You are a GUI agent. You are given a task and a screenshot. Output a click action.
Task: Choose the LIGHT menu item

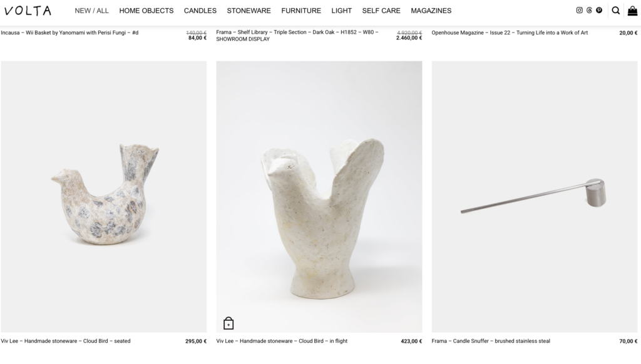[342, 11]
